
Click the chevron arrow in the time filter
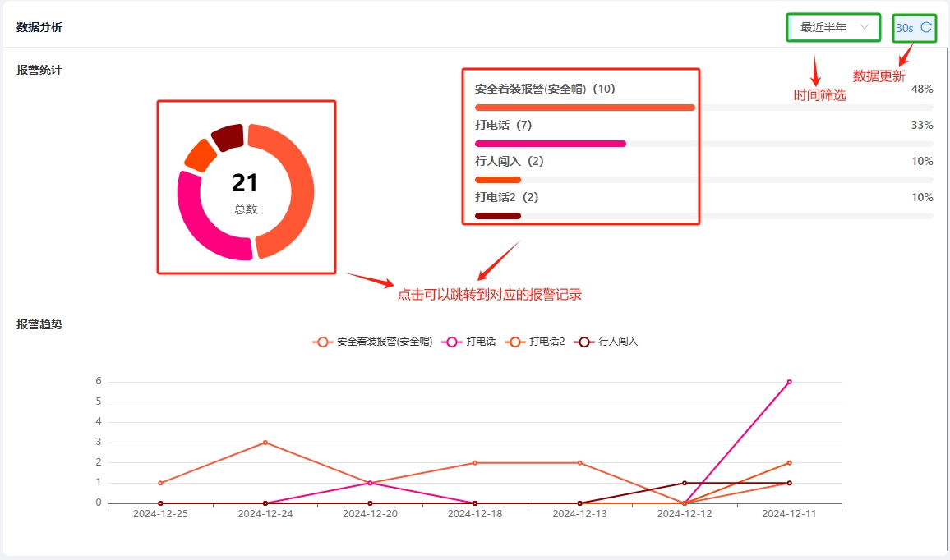tap(864, 27)
